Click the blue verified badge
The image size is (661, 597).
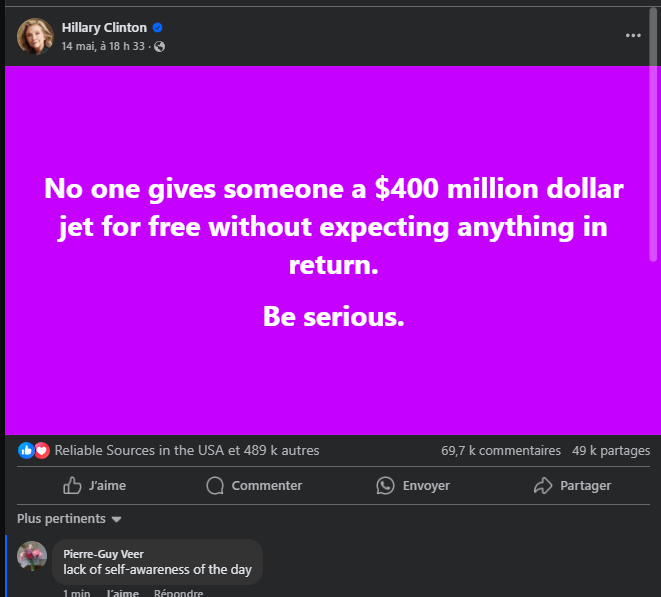pos(157,27)
